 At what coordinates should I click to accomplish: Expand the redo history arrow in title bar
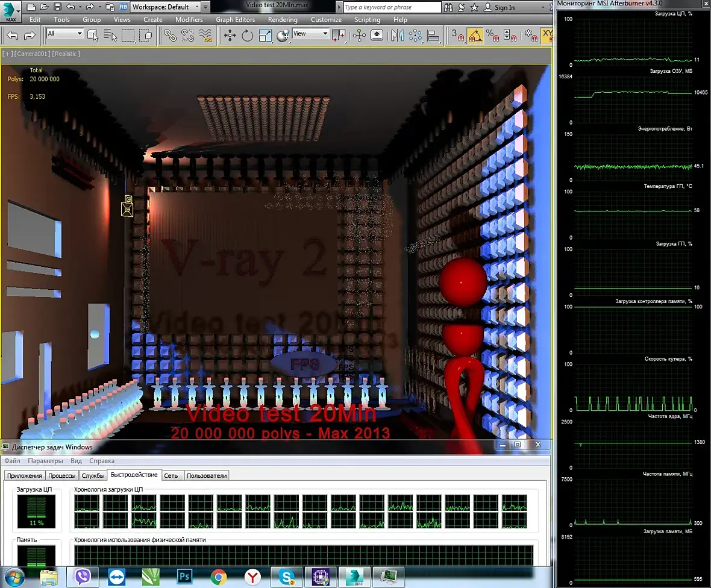[x=100, y=7]
